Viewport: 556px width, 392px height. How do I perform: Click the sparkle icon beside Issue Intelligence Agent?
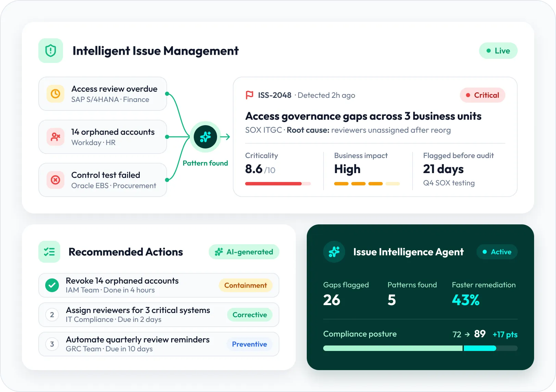point(334,252)
